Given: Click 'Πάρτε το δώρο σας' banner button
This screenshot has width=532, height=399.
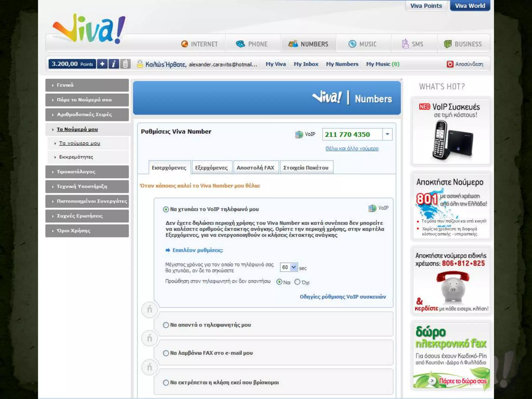Looking at the screenshot, I should [x=462, y=381].
